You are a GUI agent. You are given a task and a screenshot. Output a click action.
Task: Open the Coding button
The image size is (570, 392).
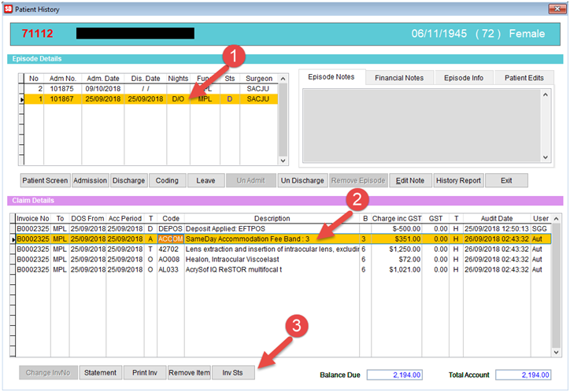[167, 180]
